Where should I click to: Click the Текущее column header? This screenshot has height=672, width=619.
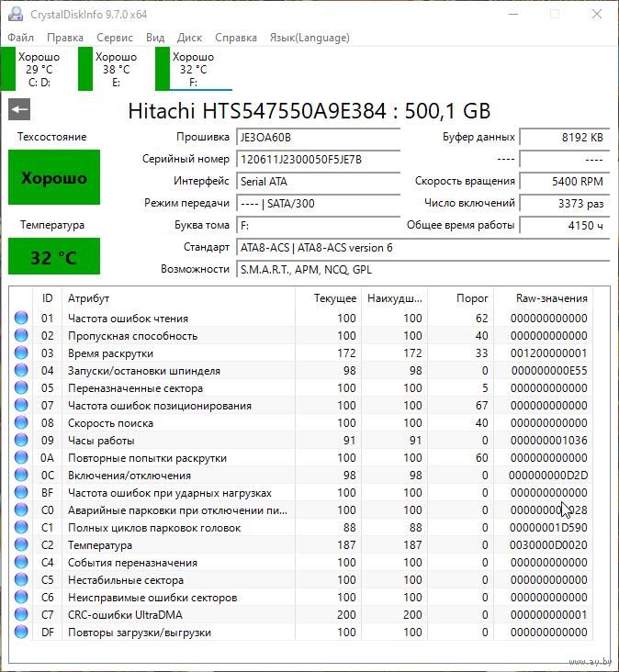pos(329,298)
